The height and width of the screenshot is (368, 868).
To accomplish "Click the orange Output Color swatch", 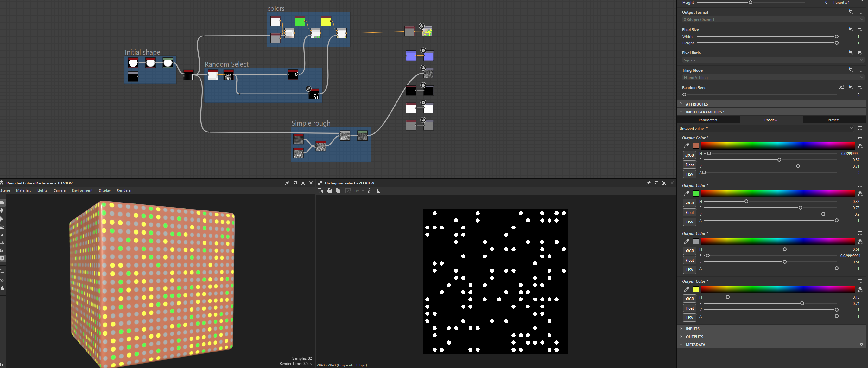I will [696, 146].
